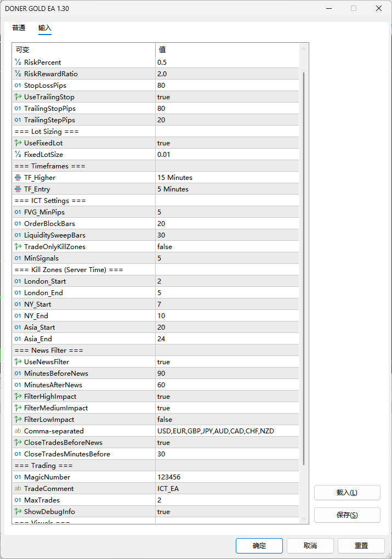Click the RiskPercent double-type icon
Image resolution: width=392 pixels, height=559 pixels.
[18, 63]
